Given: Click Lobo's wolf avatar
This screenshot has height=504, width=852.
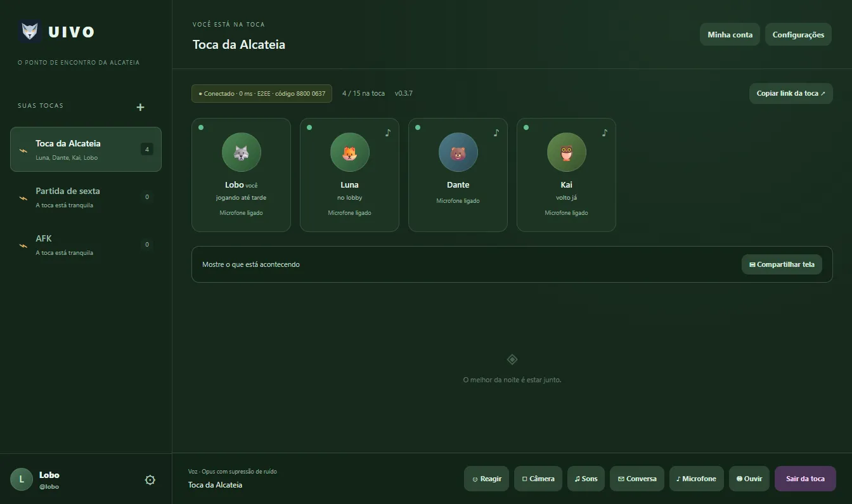Looking at the screenshot, I should [242, 152].
